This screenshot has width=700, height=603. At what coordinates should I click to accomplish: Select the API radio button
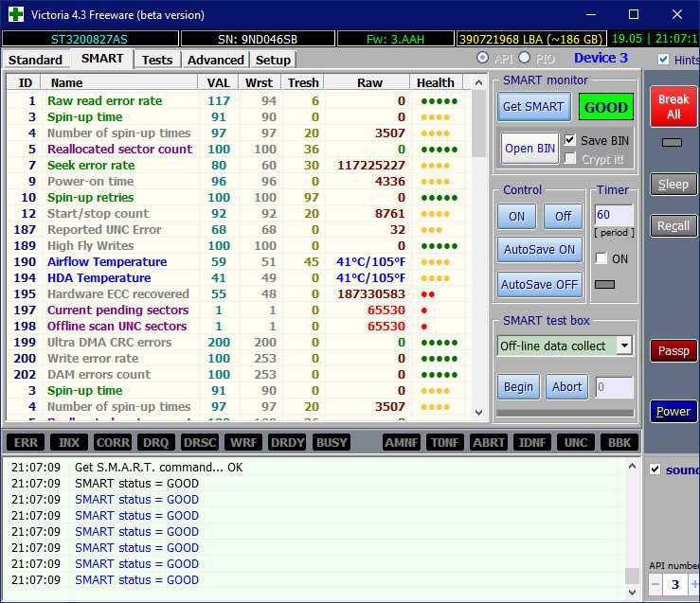[x=482, y=58]
